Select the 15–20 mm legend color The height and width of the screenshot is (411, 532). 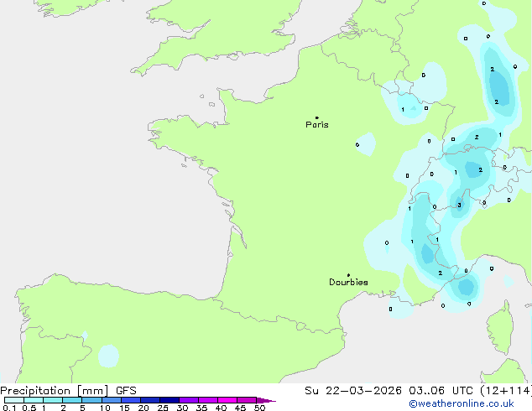coord(130,400)
